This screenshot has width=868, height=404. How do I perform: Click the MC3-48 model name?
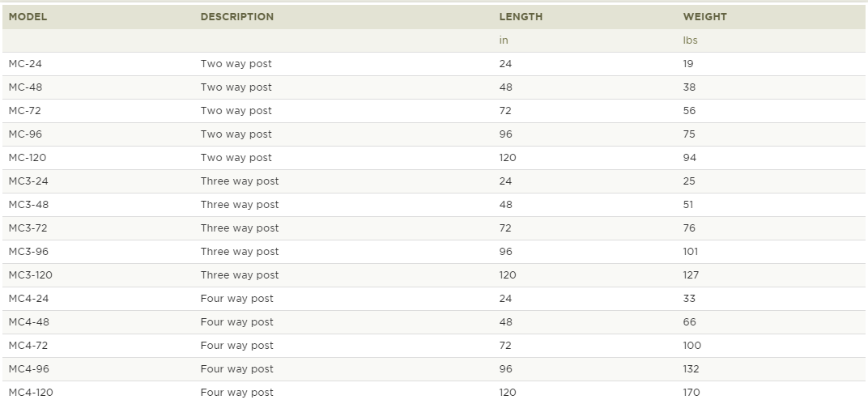click(29, 205)
